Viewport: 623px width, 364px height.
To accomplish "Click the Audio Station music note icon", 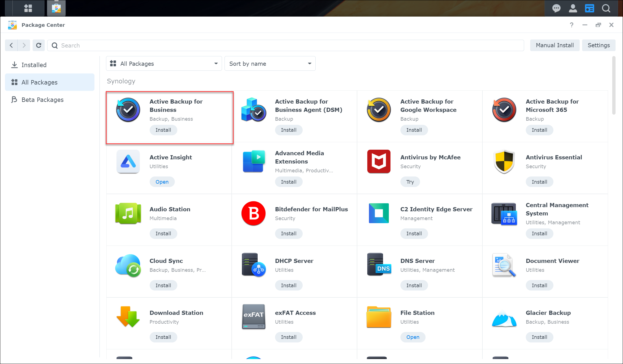I will (x=128, y=213).
